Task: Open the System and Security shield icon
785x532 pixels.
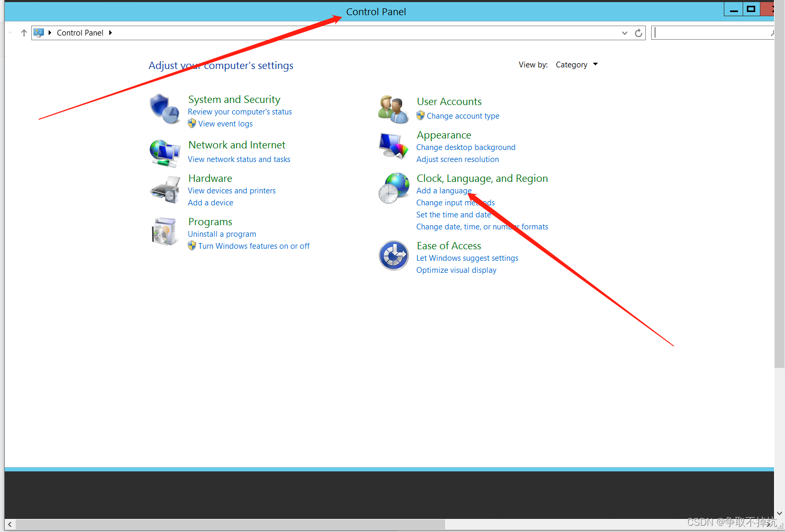Action: pos(164,109)
